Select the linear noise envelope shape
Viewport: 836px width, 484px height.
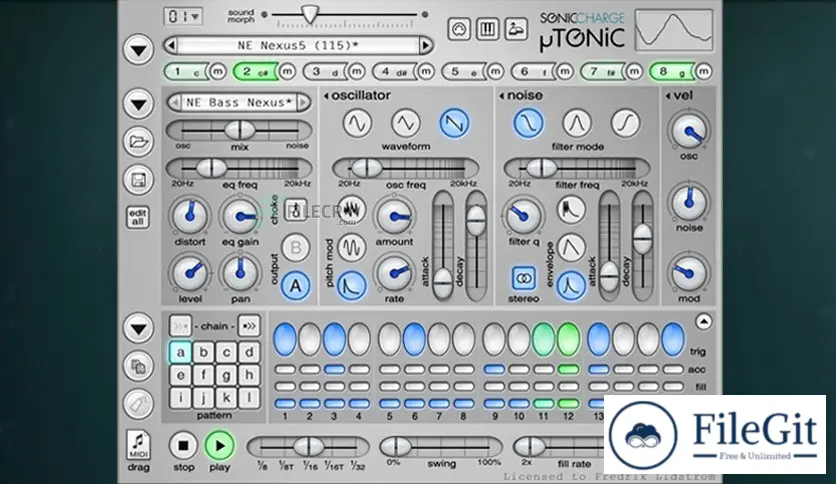point(571,248)
